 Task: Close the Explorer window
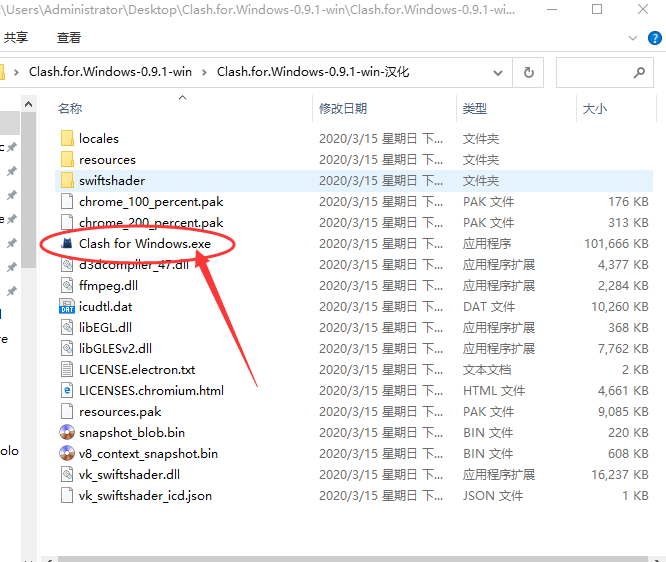(x=643, y=9)
